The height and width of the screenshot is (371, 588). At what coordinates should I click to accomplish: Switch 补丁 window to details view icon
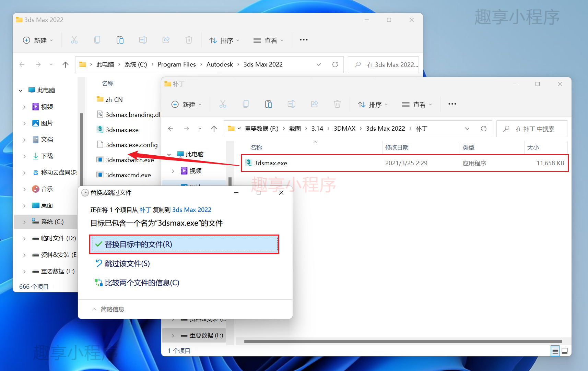(555, 351)
